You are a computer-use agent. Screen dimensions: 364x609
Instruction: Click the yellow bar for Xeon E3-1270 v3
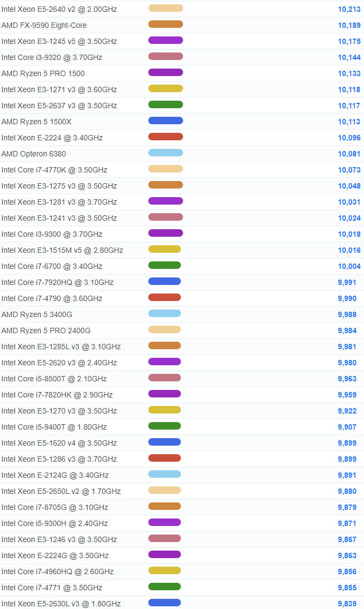[x=164, y=410]
